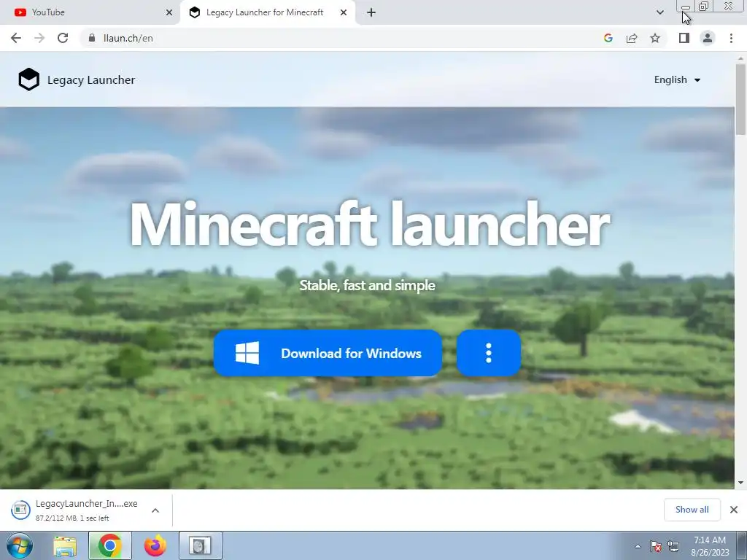Click the browser forward arrow
The image size is (747, 560).
coord(39,38)
